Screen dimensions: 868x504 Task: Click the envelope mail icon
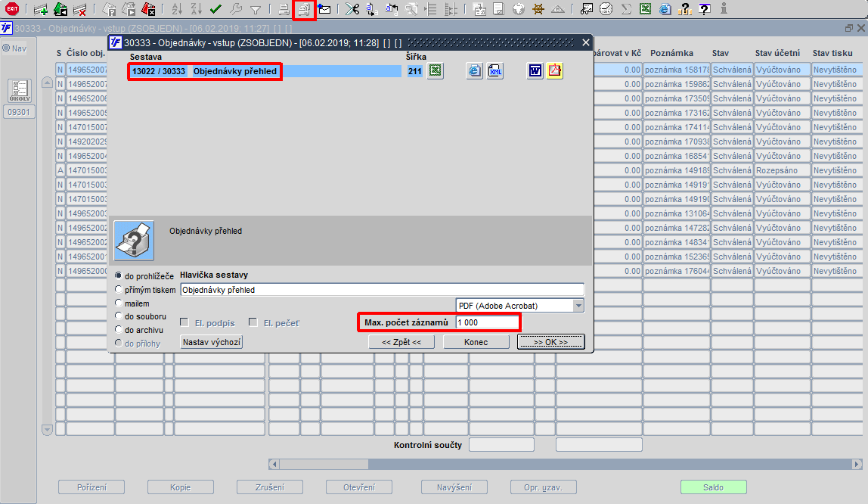(324, 9)
